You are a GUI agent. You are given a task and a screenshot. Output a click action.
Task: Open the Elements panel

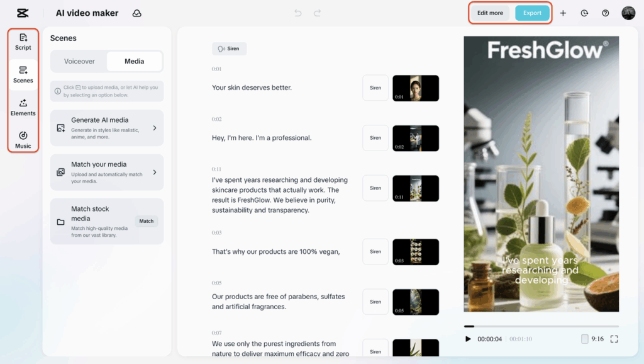point(23,108)
